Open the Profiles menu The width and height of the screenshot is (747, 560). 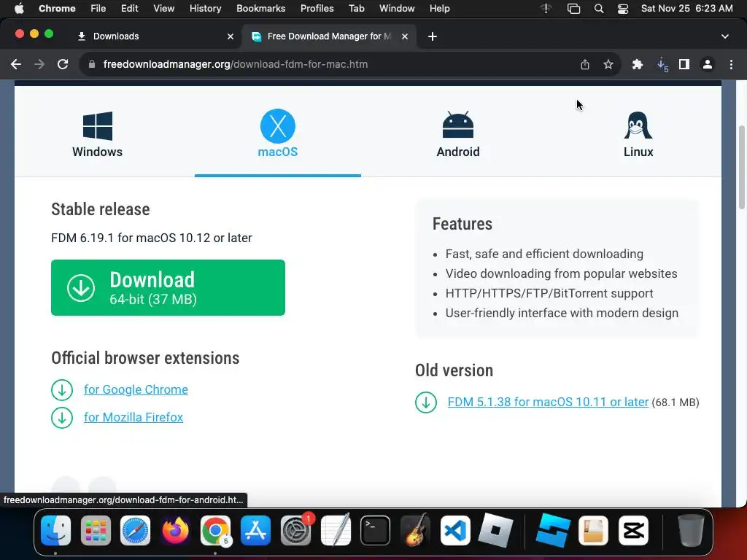tap(317, 8)
